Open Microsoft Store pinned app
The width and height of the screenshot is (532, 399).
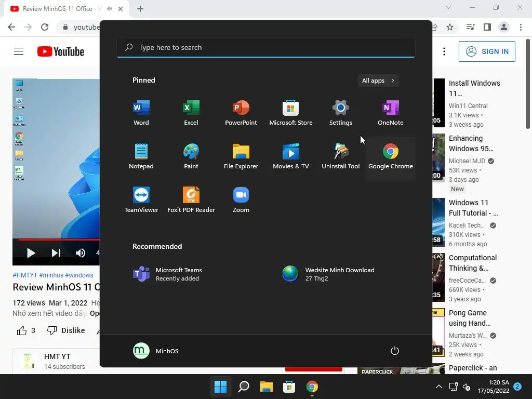click(291, 113)
